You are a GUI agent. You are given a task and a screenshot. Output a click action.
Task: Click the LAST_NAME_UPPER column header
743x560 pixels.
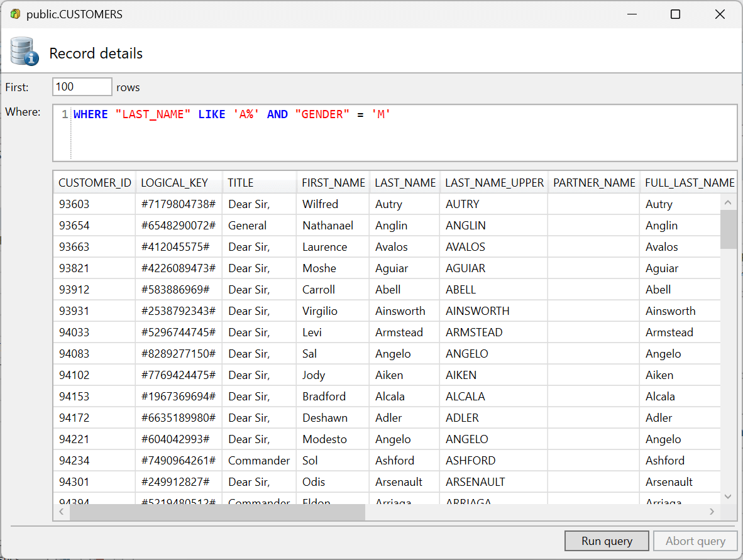[494, 182]
